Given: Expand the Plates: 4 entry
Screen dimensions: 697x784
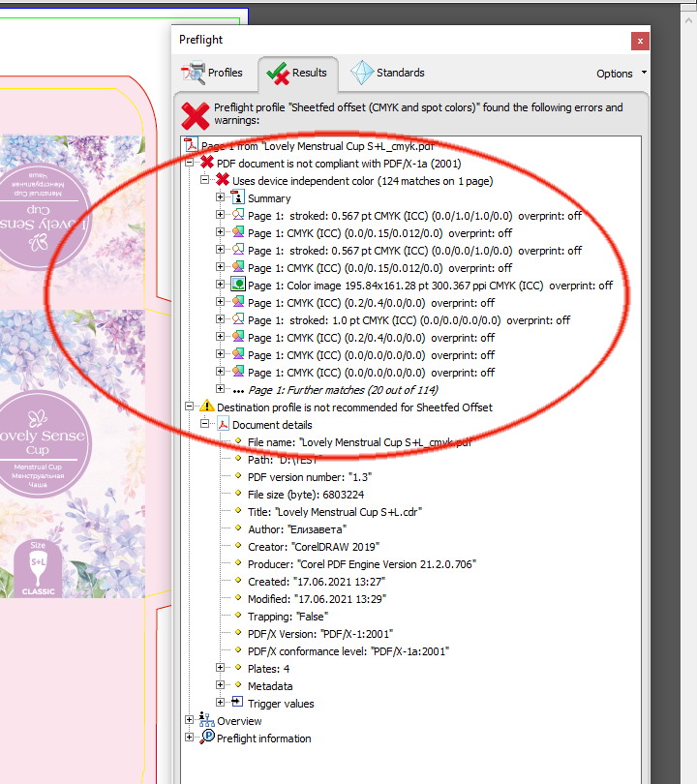Looking at the screenshot, I should pyautogui.click(x=220, y=668).
